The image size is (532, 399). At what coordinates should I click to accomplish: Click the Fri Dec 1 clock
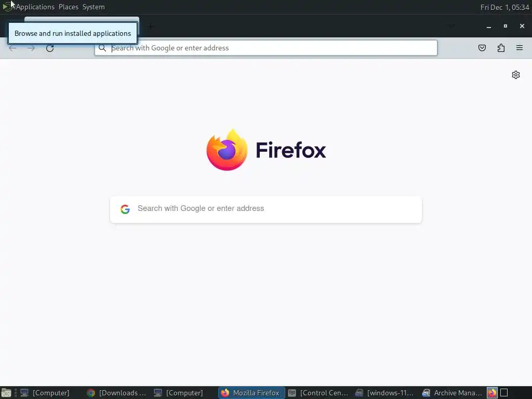click(504, 7)
